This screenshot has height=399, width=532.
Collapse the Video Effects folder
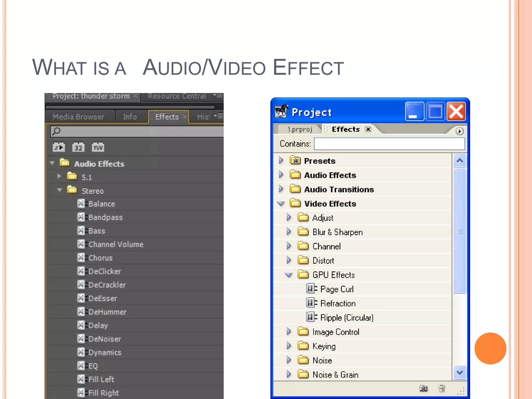(281, 204)
